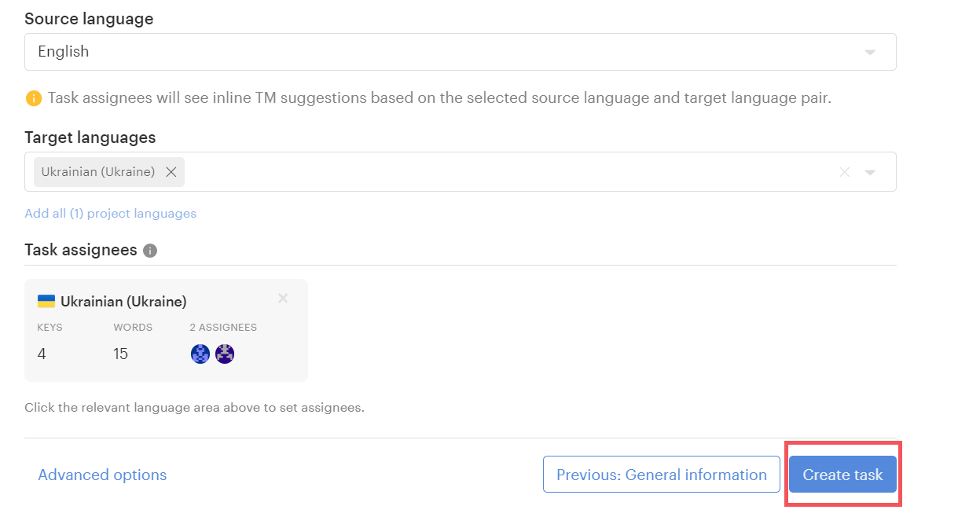The height and width of the screenshot is (517, 980).
Task: Expand Advanced options
Action: tap(102, 475)
